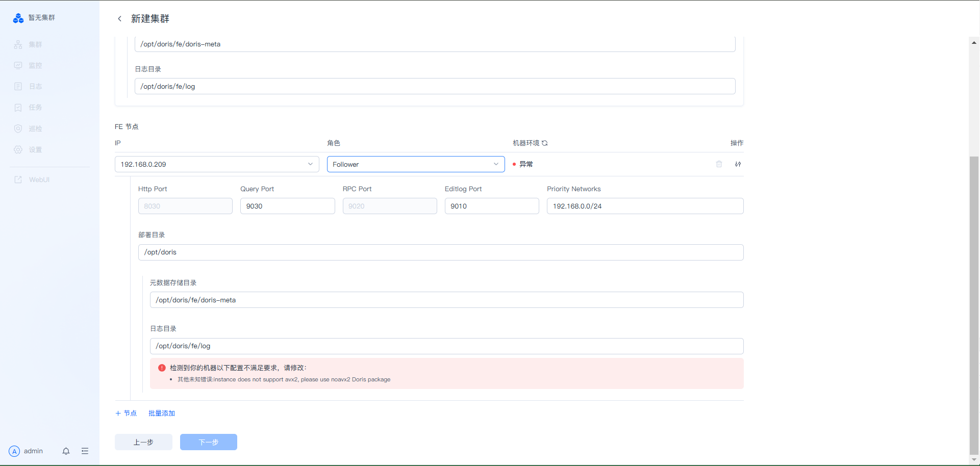980x466 pixels.
Task: Click the vertical scrollbar down arrow
Action: coord(974,459)
